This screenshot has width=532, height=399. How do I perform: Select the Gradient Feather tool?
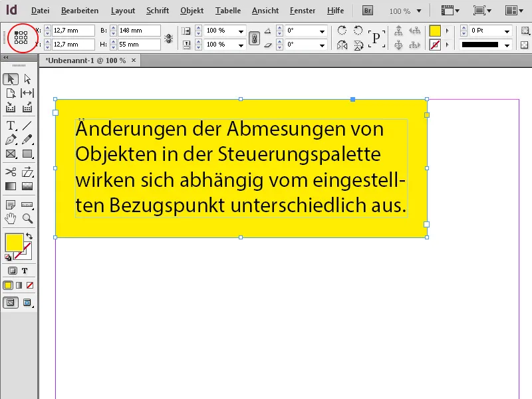click(x=27, y=186)
